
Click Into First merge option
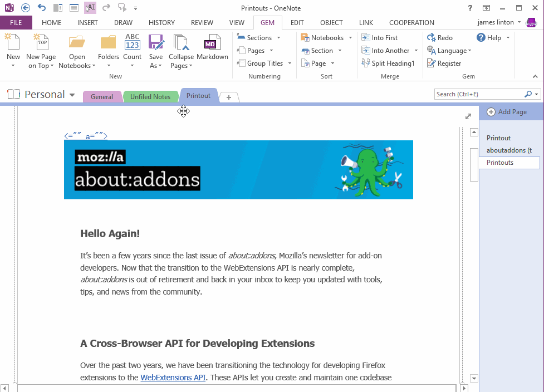(x=380, y=37)
